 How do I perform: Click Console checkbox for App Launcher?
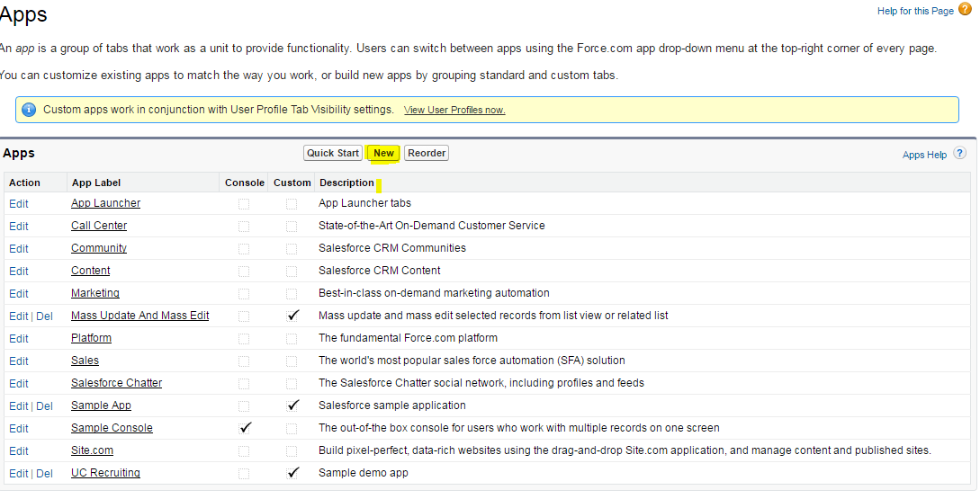(244, 203)
